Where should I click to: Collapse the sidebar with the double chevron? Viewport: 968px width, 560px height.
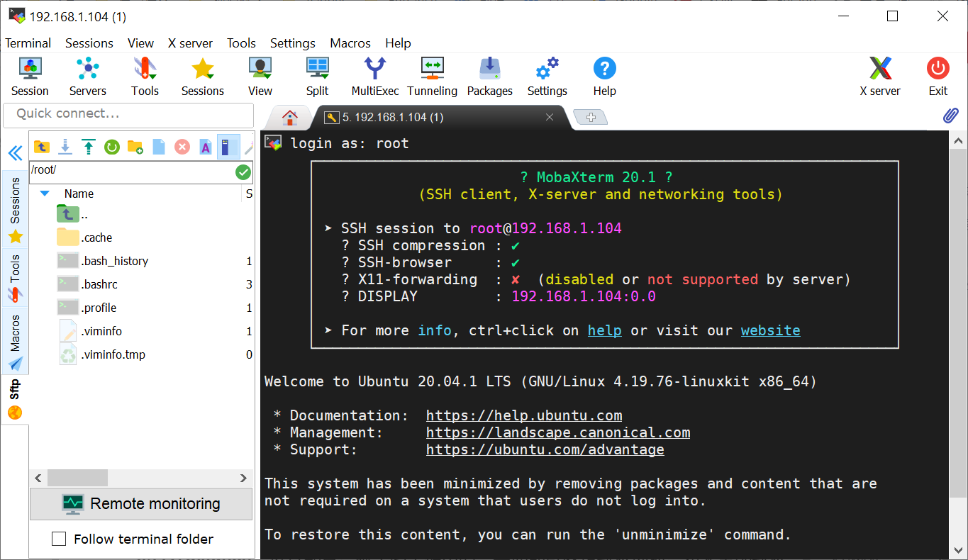15,152
